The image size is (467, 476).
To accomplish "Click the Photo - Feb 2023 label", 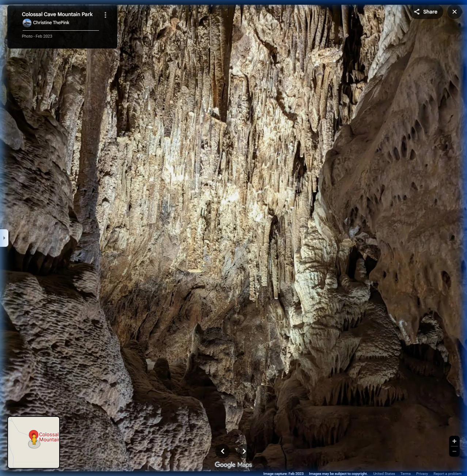I will tap(37, 36).
